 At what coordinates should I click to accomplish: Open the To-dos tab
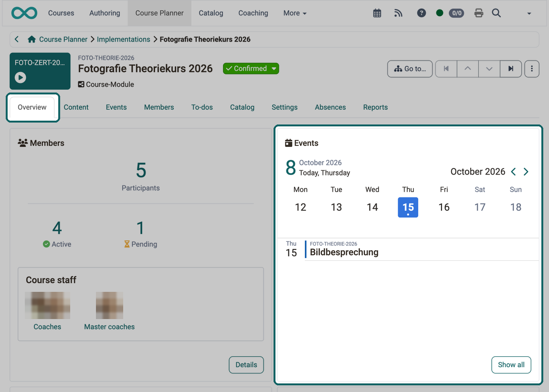pos(202,107)
